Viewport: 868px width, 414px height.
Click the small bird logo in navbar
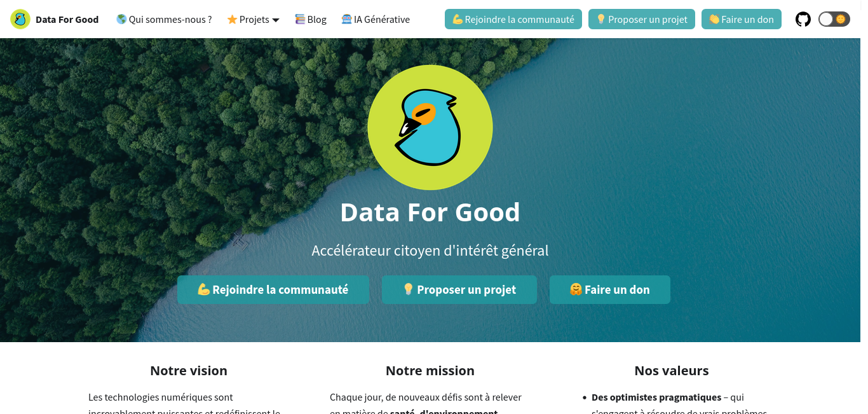click(20, 19)
